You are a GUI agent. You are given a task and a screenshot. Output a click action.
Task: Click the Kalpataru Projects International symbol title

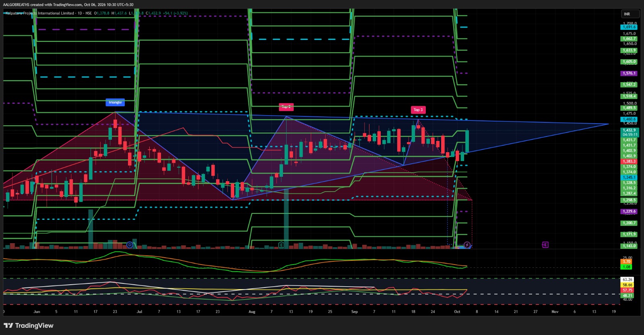(39, 13)
